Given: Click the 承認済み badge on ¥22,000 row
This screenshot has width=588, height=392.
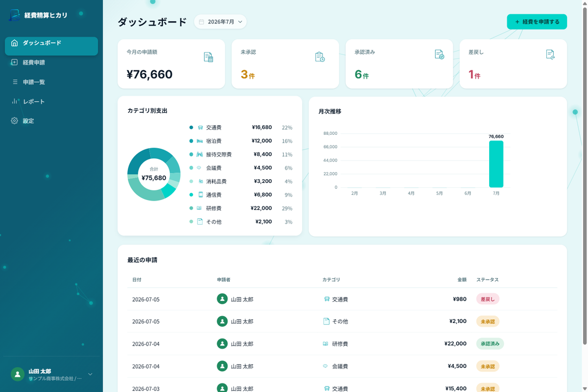Looking at the screenshot, I should (x=490, y=344).
